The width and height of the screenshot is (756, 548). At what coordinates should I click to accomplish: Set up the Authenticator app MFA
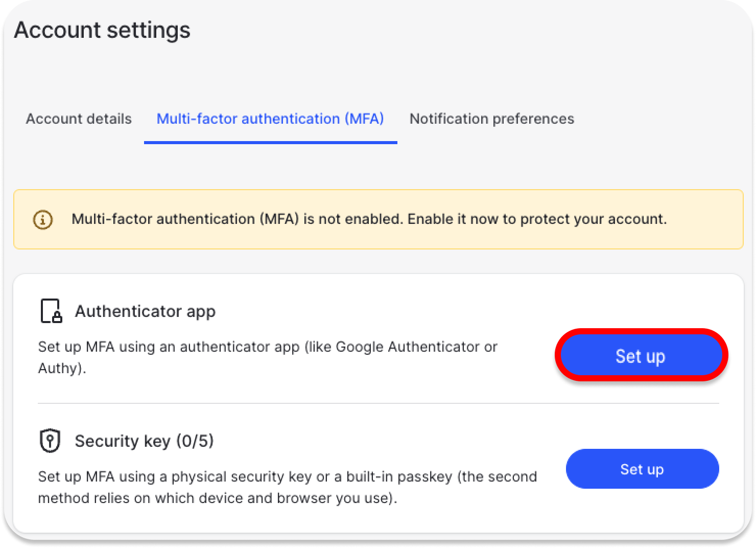(641, 356)
